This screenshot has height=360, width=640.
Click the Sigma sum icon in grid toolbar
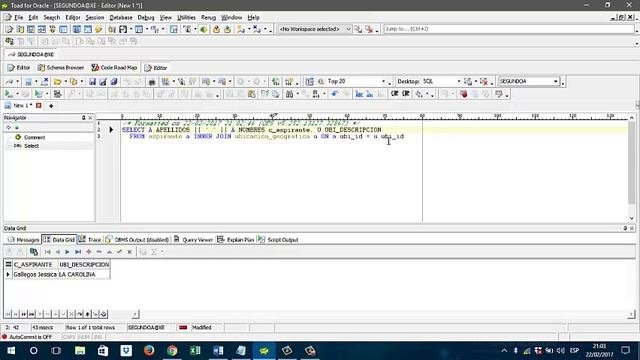(x=153, y=252)
